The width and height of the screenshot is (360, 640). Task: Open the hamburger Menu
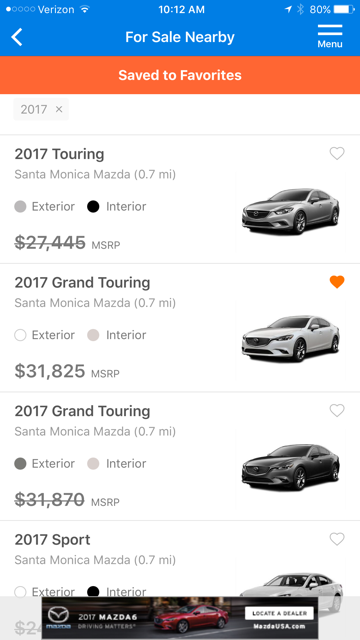tap(330, 36)
